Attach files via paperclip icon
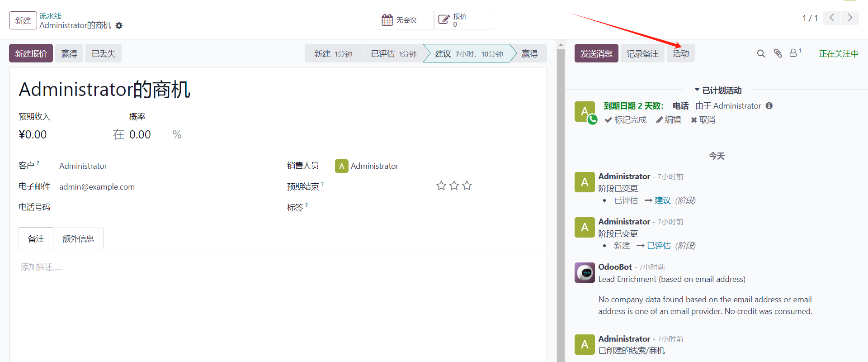This screenshot has width=868, height=362. (778, 53)
